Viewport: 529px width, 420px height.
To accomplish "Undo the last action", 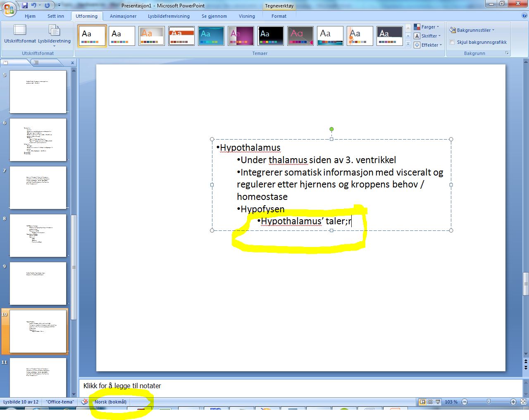I will [33, 5].
